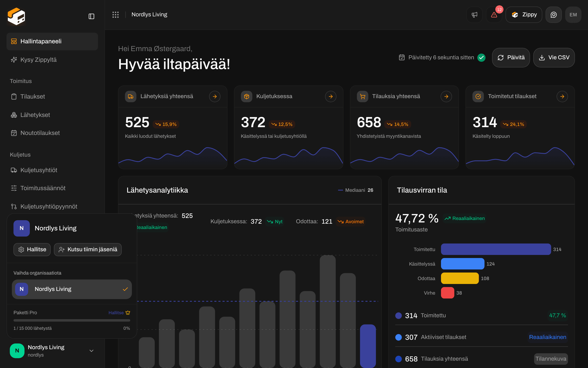Open the Zippy assistant button
Viewport: 588px width, 368px height.
(524, 15)
